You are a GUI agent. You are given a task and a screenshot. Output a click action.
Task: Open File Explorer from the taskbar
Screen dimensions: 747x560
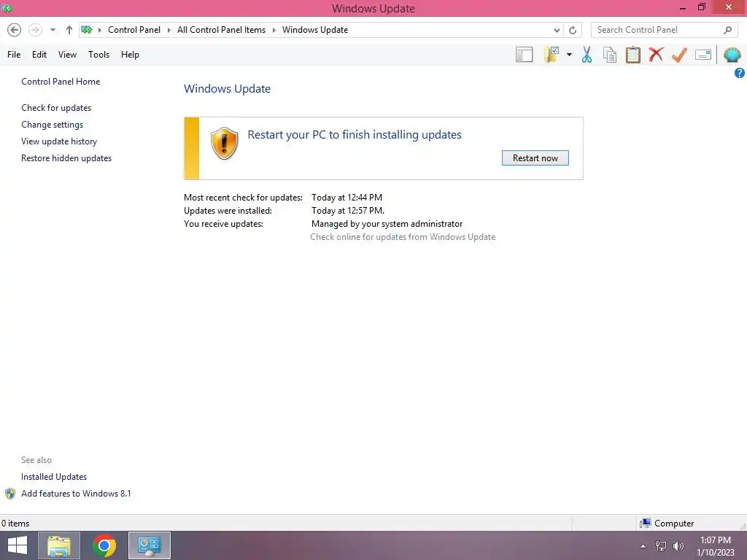click(58, 545)
